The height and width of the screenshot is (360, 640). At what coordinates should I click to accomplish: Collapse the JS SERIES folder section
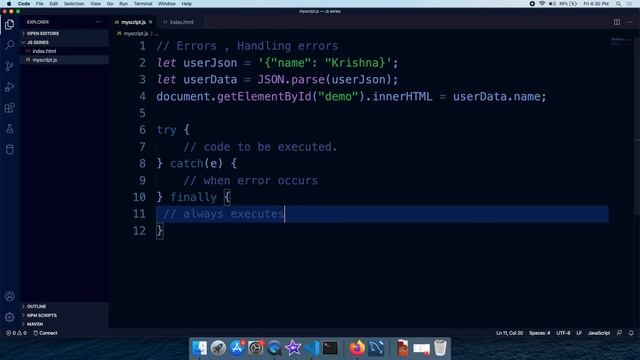[64, 42]
